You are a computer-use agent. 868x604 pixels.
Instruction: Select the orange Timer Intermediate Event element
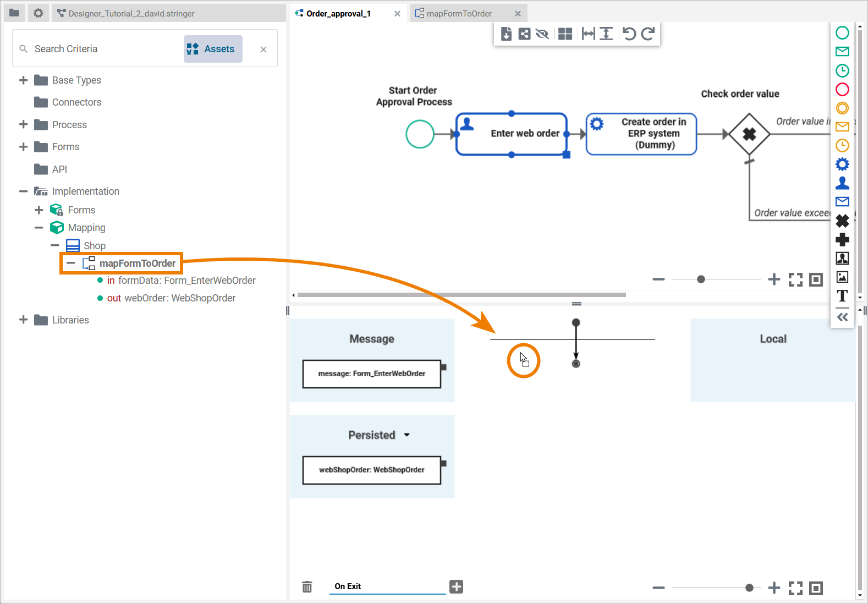[842, 145]
